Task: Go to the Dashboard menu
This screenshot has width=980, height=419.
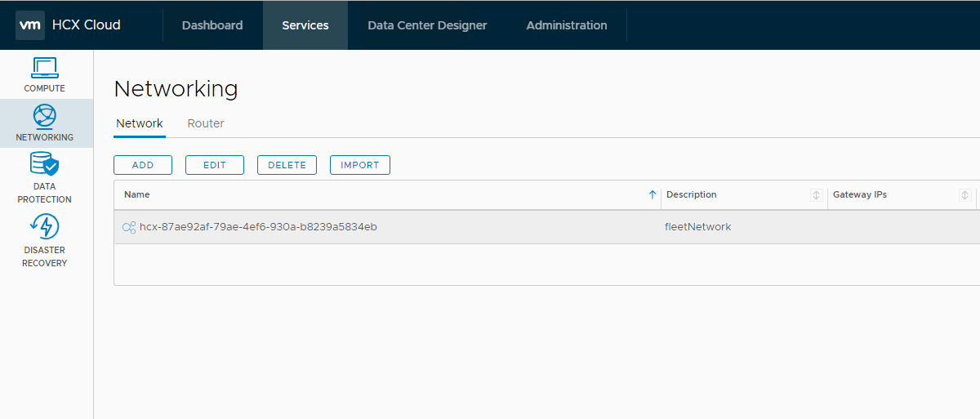Action: (x=212, y=25)
